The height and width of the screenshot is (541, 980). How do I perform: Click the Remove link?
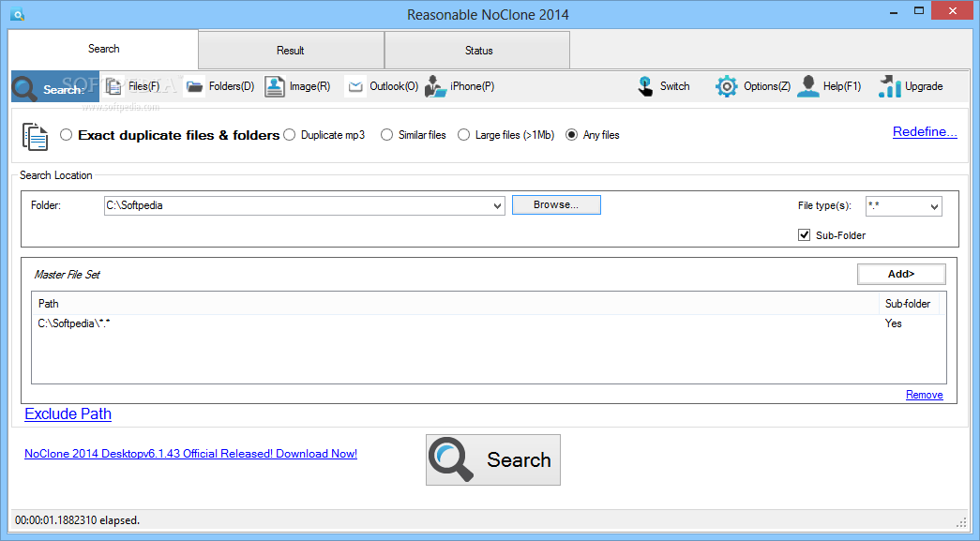[925, 395]
